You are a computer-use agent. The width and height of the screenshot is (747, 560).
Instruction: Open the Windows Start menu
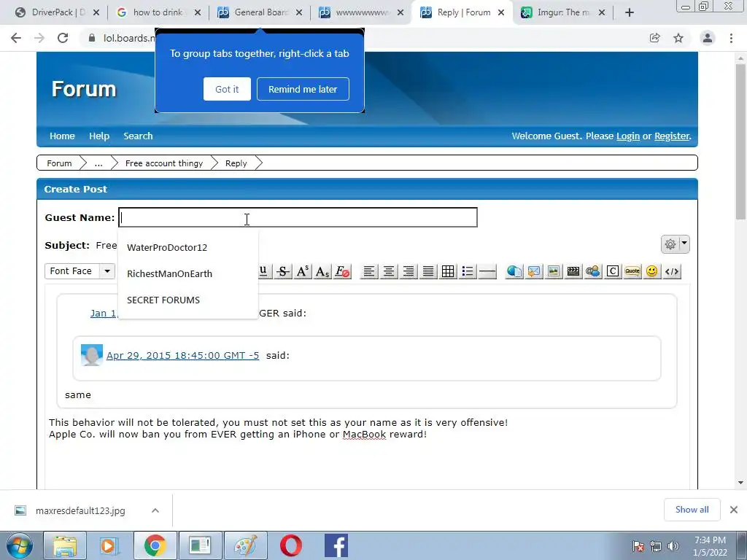pos(20,545)
